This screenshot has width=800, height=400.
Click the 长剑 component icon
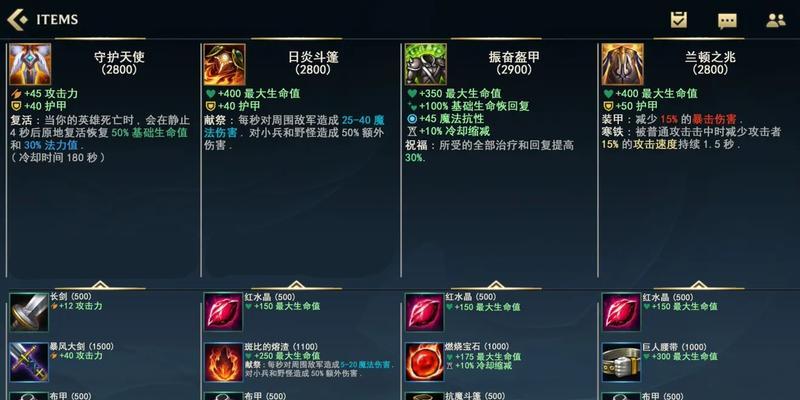coord(29,312)
